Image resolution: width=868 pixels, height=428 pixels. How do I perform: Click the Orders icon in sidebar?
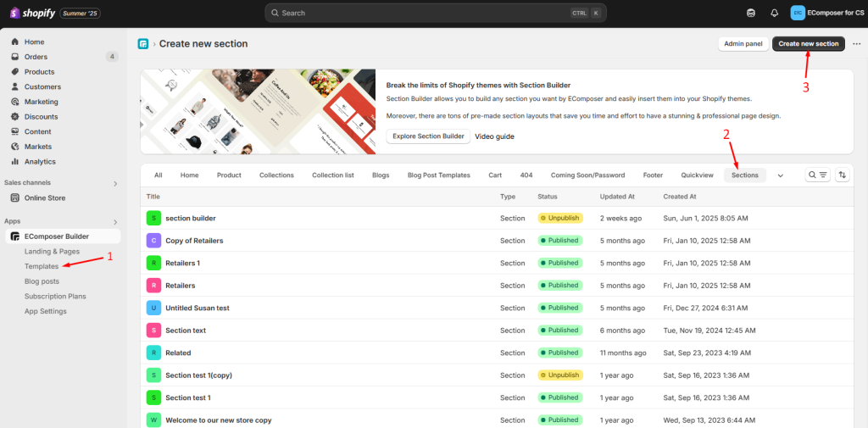[x=15, y=57]
